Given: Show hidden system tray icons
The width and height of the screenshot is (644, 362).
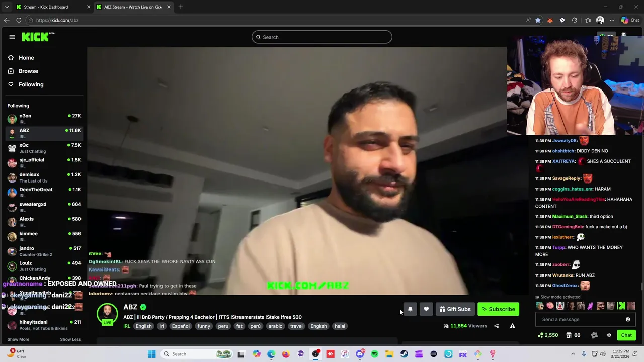Looking at the screenshot, I should coord(573,354).
